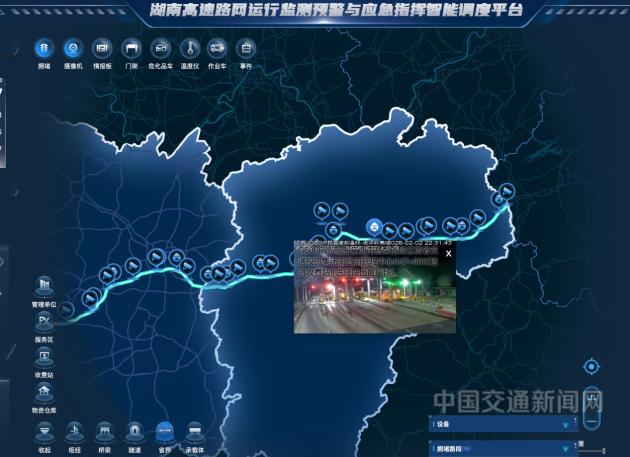Select the 管理单位 management unit icon
Screen dimensions: 630x457
pos(44,288)
